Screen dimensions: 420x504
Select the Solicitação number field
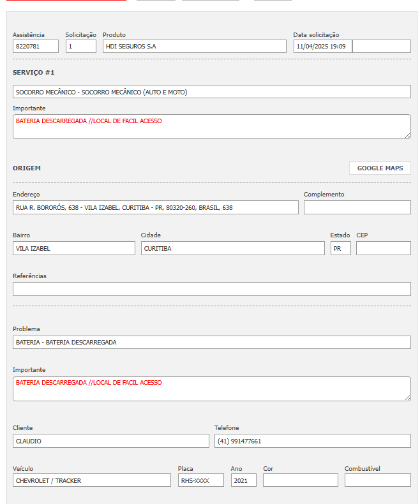pyautogui.click(x=81, y=47)
